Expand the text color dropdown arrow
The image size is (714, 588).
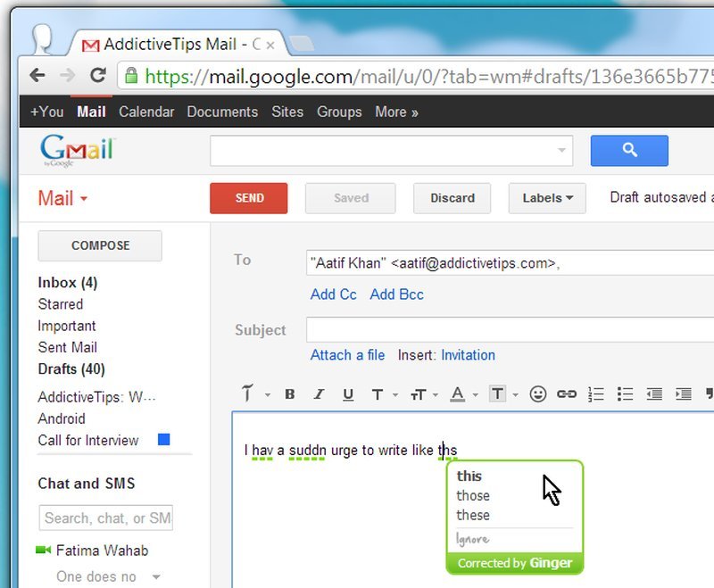click(475, 395)
